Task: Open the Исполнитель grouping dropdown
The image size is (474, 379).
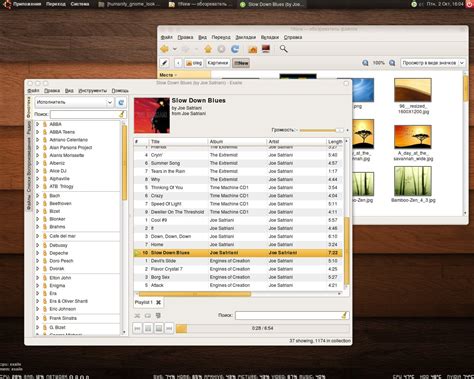Action: coord(74,102)
